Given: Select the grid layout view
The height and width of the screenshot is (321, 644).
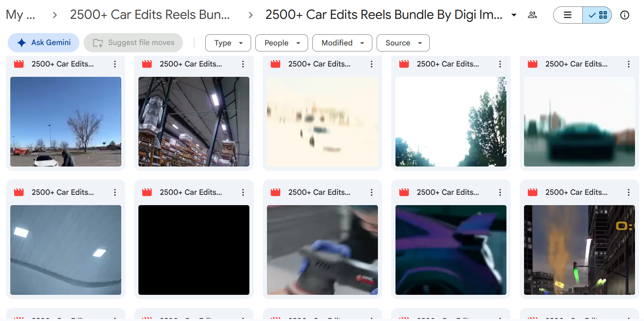Looking at the screenshot, I should 597,15.
